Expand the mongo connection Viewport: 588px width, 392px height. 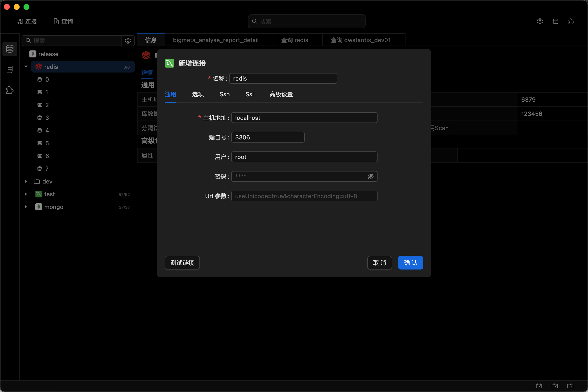coord(26,207)
